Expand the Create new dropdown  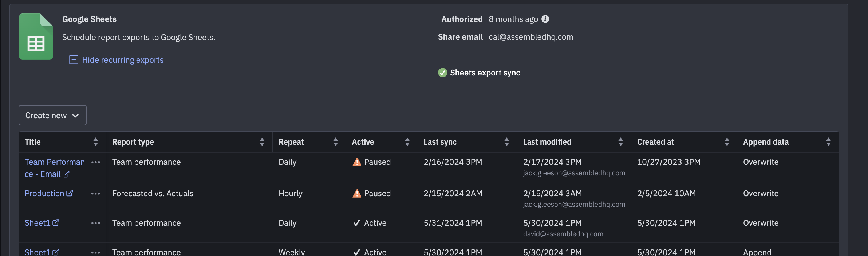pyautogui.click(x=52, y=115)
